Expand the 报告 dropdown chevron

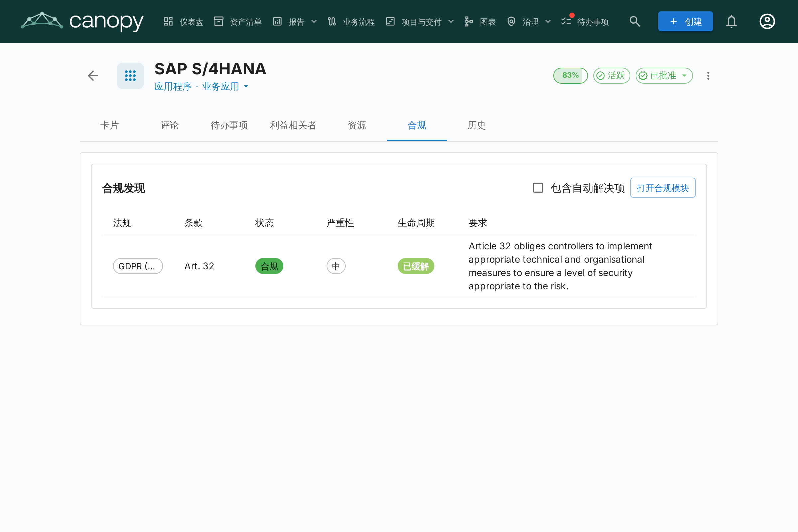(314, 21)
